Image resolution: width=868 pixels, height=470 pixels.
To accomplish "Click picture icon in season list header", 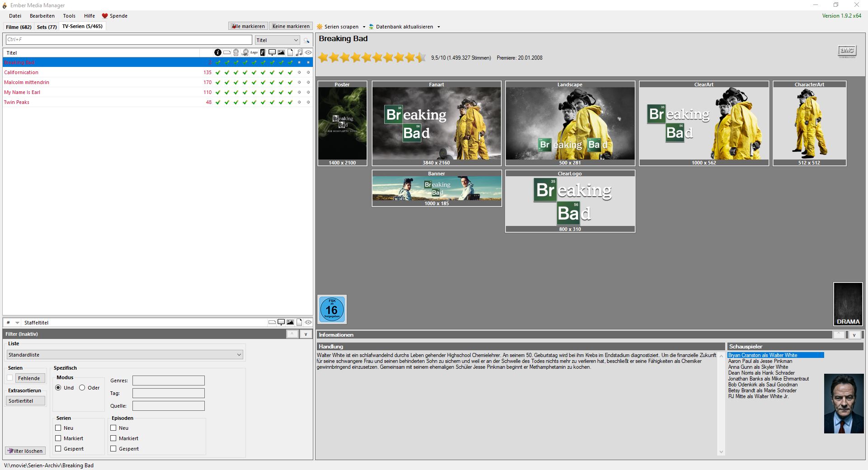I will click(290, 322).
